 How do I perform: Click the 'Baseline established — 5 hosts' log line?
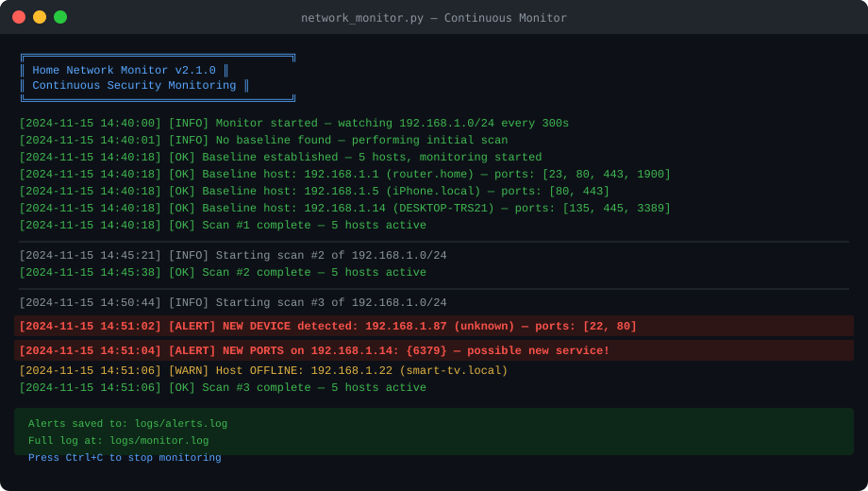pos(280,158)
